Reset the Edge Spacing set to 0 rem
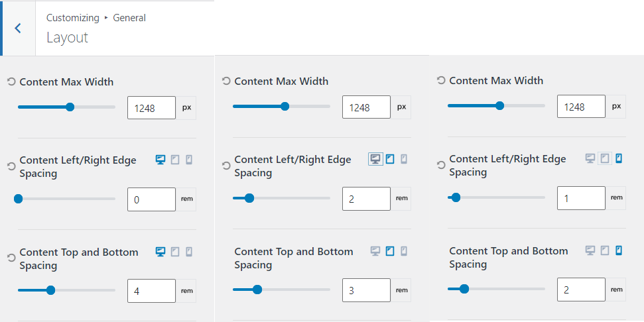The width and height of the screenshot is (644, 322). point(11,166)
